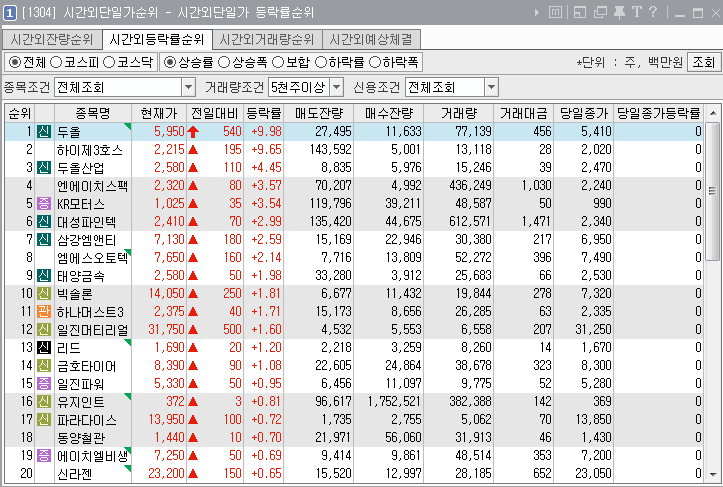This screenshot has width=723, height=487.
Task: Click the vertical scrollbar thumb
Action: (713, 190)
